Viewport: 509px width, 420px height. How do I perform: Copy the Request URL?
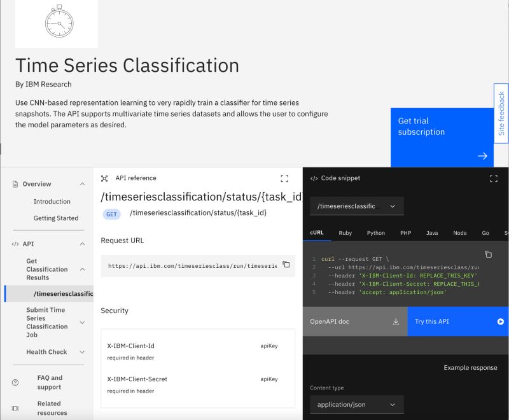(x=286, y=264)
